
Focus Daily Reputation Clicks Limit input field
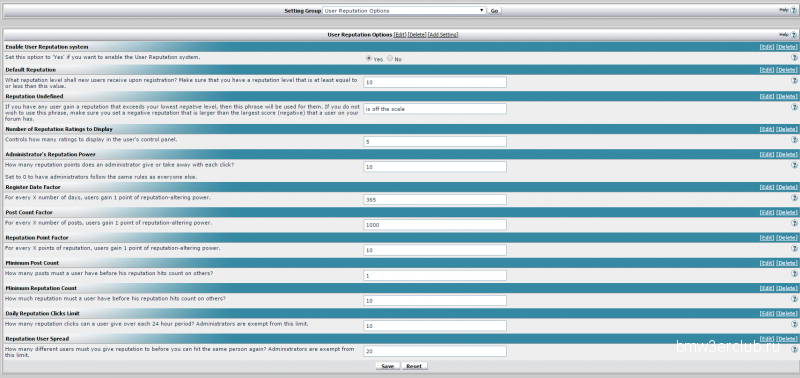pos(435,326)
